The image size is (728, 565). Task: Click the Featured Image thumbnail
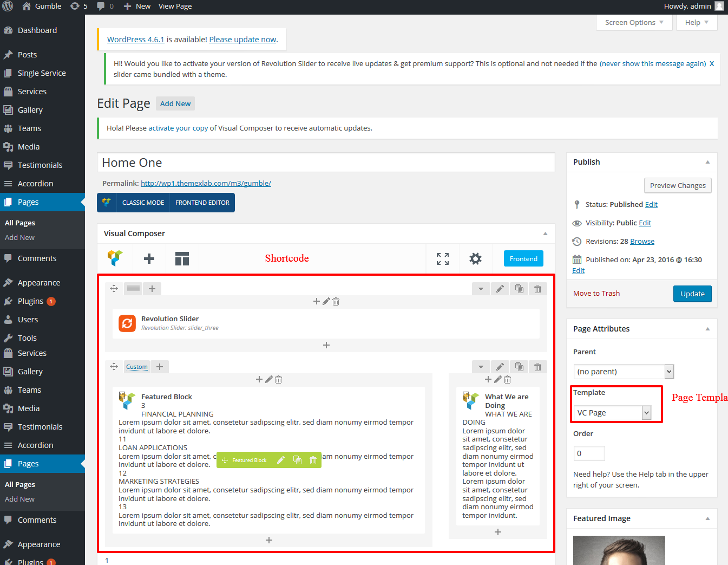(x=619, y=550)
